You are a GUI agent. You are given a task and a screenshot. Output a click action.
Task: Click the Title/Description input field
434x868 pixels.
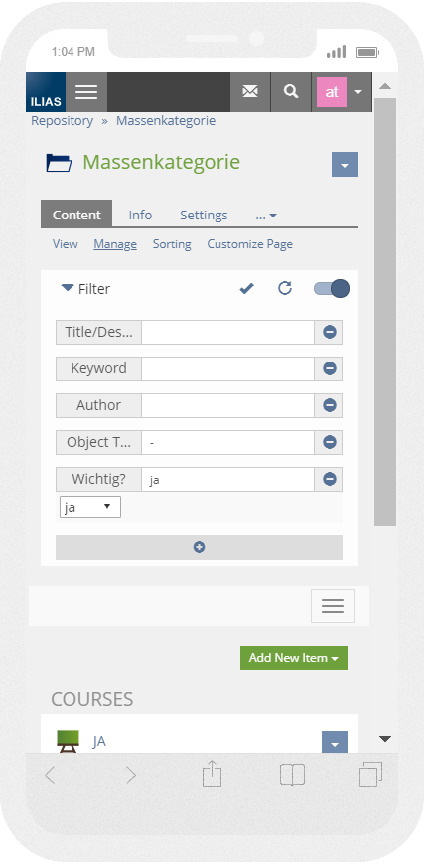pyautogui.click(x=228, y=332)
